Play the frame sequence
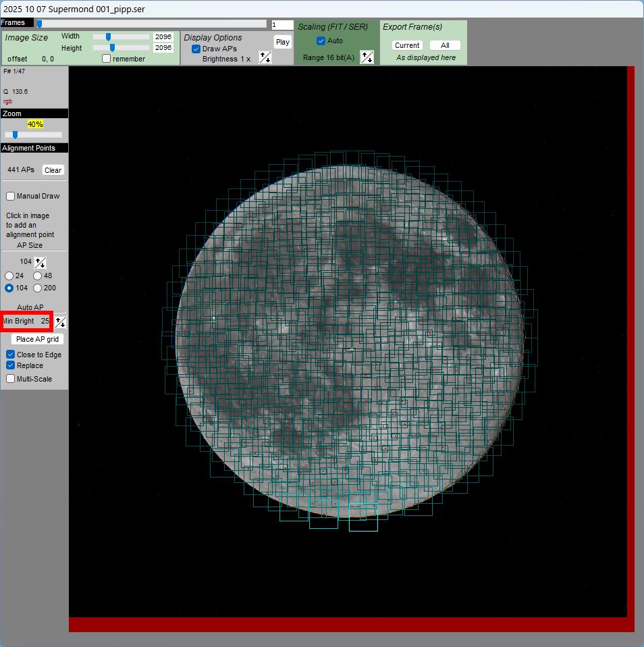 (x=283, y=42)
